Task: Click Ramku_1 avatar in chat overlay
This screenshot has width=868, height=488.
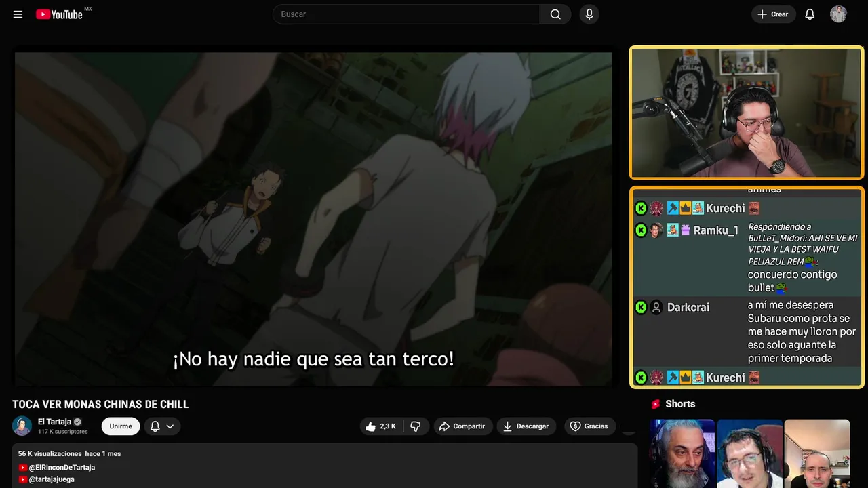Action: click(x=656, y=230)
